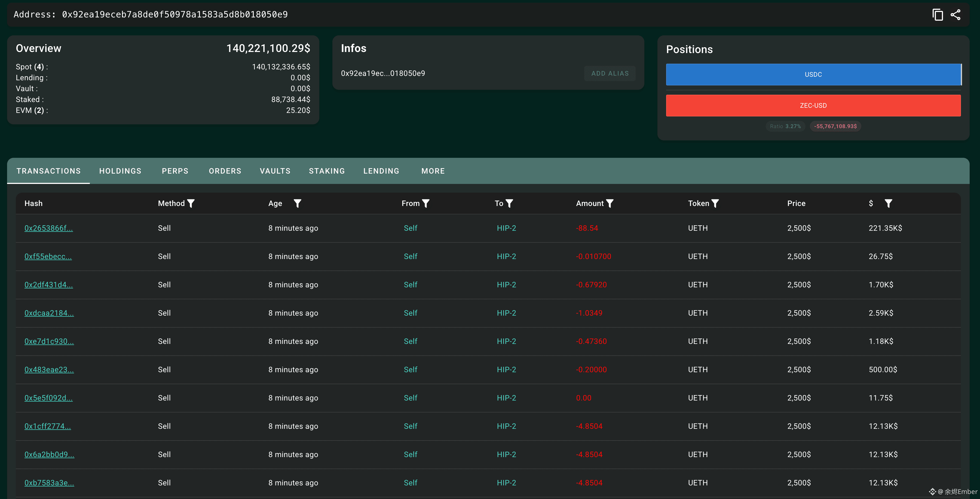
Task: Open the Age column filter icon
Action: tap(298, 204)
